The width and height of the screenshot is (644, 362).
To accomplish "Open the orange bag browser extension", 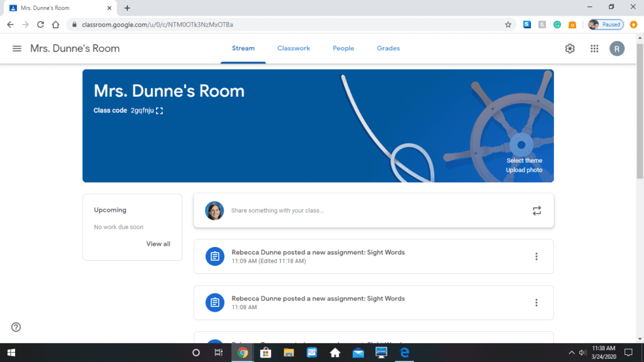I will click(x=572, y=25).
